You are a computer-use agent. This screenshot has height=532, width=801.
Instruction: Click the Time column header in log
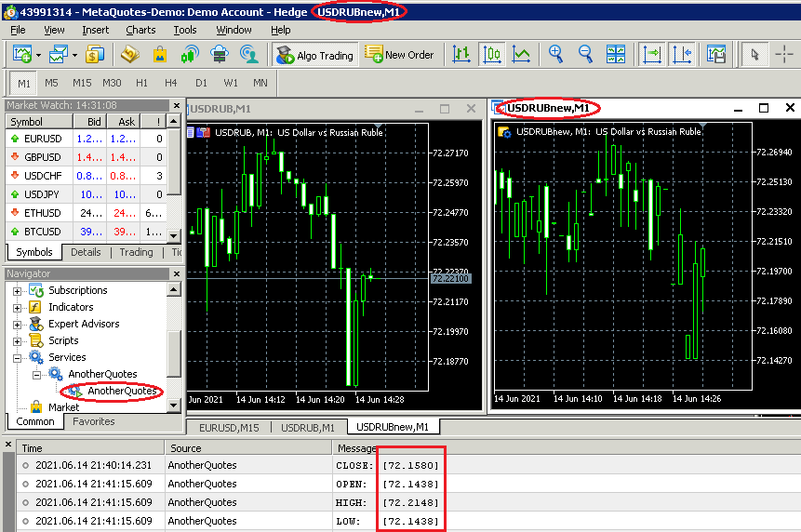(90, 448)
